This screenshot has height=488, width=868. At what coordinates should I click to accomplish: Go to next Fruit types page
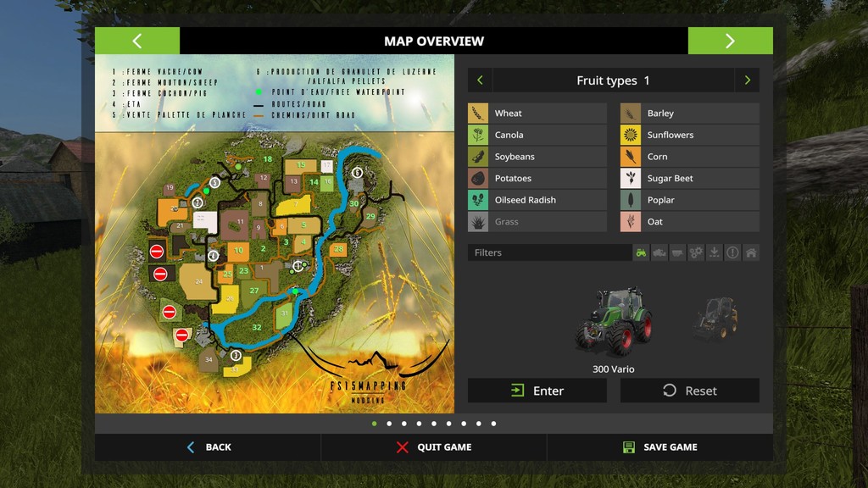747,80
